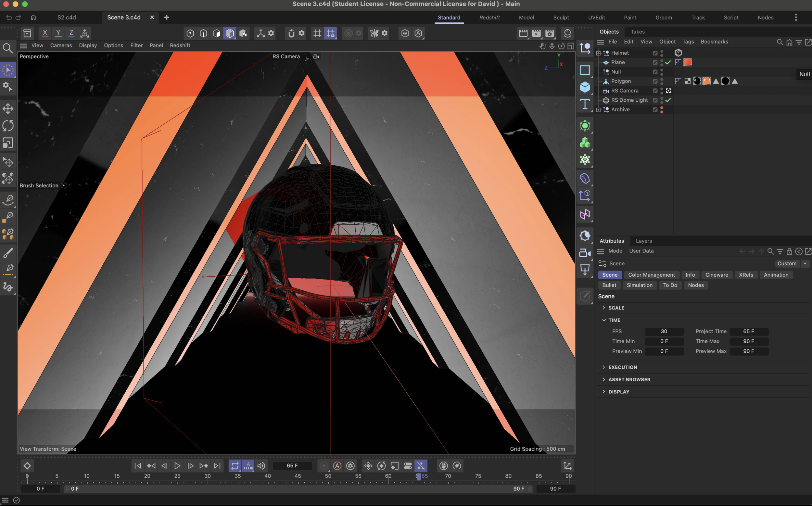Open the Custom layout dropdown
This screenshot has width=812, height=506.
tap(805, 264)
